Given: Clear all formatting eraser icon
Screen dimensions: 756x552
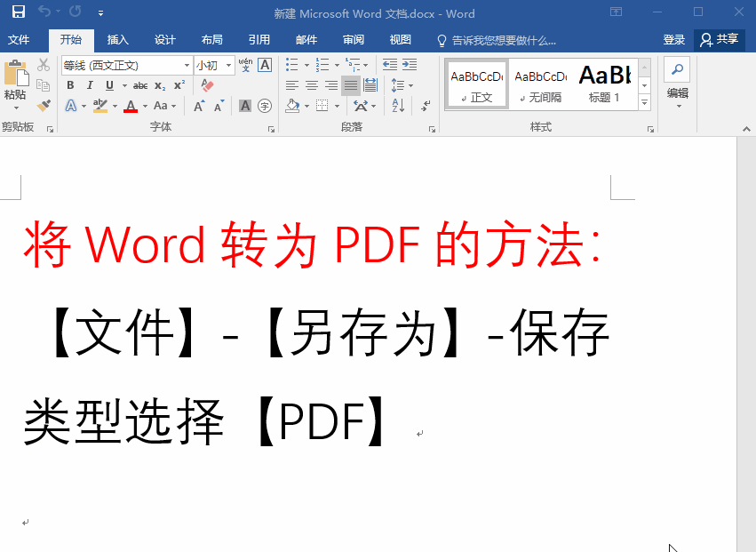Looking at the screenshot, I should click(207, 85).
